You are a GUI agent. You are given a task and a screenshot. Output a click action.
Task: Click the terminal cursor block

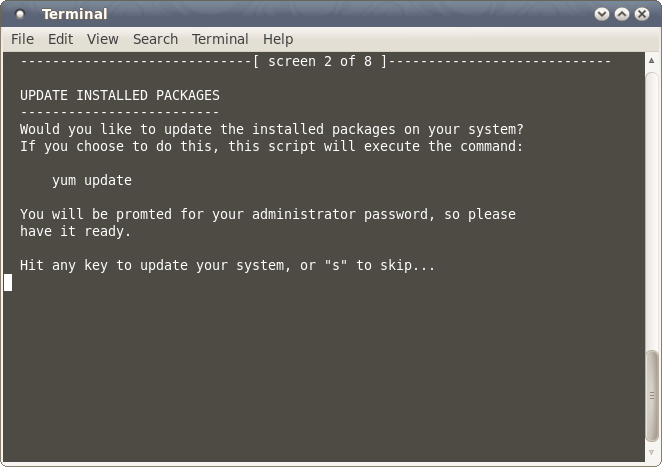coord(8,282)
